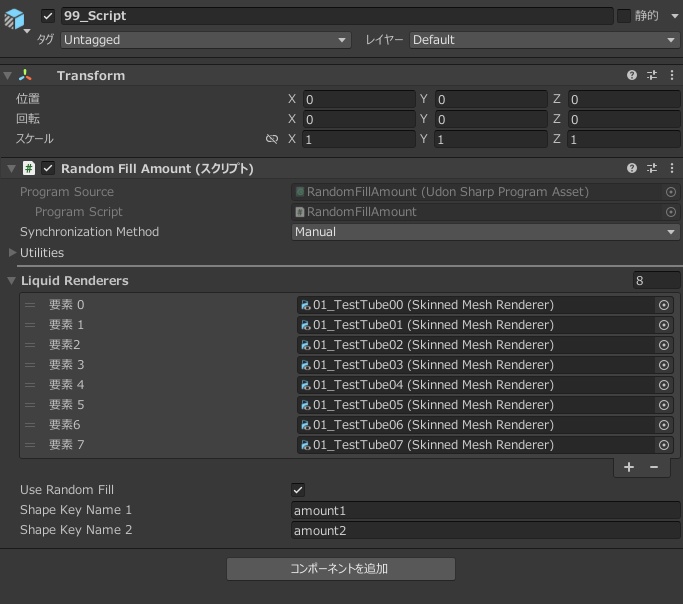This screenshot has height=604, width=683.
Task: Open object picker for 01_TestTube07
Action: pos(664,445)
